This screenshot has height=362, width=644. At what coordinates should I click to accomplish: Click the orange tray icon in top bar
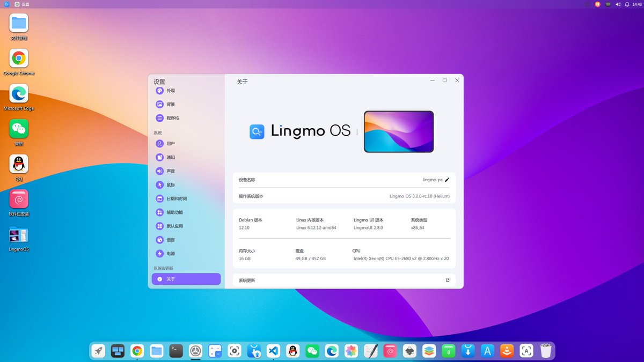[597, 4]
